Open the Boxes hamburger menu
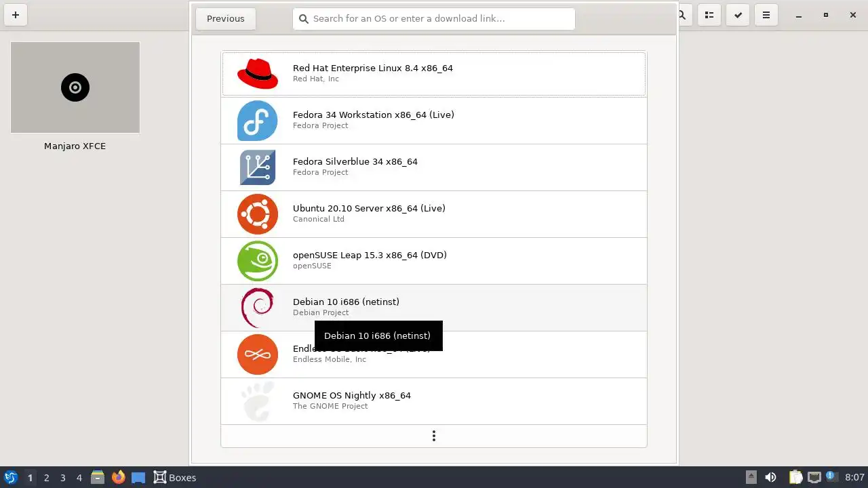The height and width of the screenshot is (488, 868). tap(766, 15)
